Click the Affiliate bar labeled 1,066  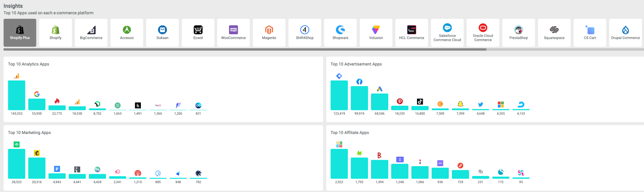420,173
